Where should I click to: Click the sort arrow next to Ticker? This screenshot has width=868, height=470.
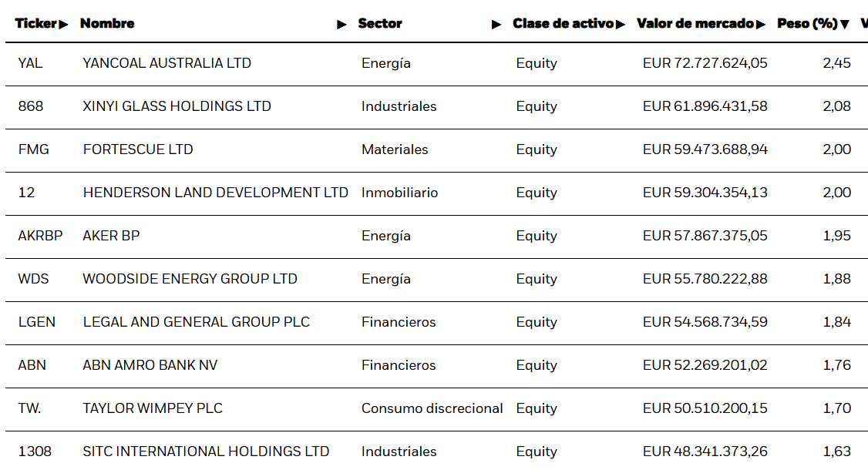63,24
